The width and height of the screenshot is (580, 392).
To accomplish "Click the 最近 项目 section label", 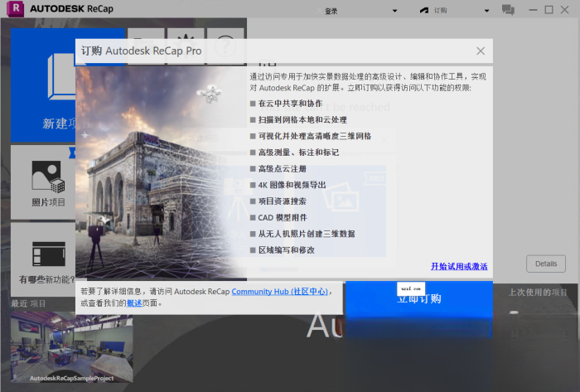I will [x=28, y=303].
